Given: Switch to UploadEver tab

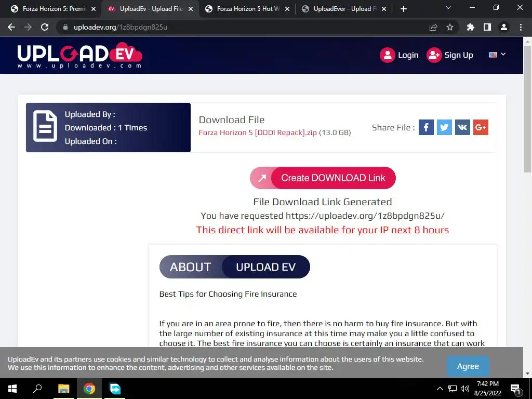Looking at the screenshot, I should pos(343,9).
